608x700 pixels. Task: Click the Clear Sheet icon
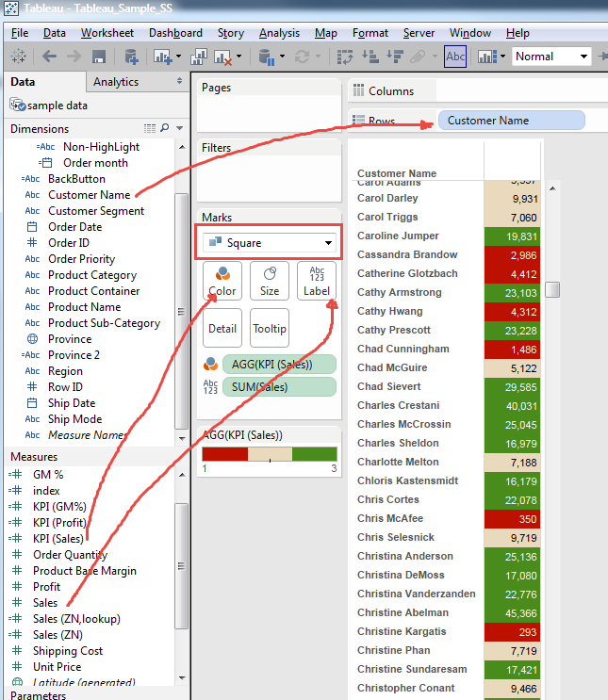pyautogui.click(x=222, y=57)
